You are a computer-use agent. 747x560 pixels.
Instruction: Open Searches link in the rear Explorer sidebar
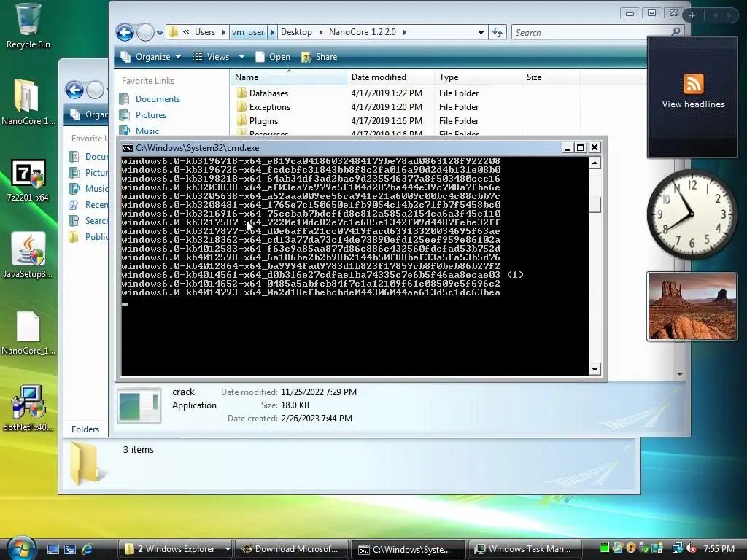pyautogui.click(x=96, y=220)
